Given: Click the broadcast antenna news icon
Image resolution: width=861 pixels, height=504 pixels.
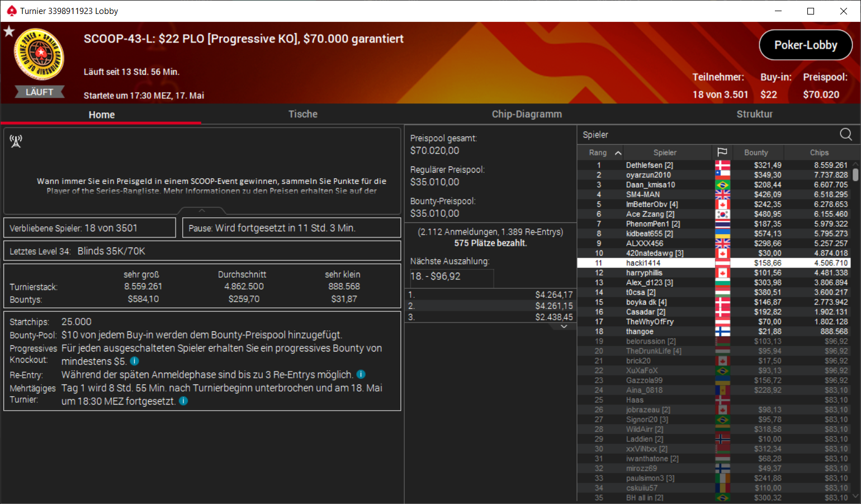Looking at the screenshot, I should coord(16,141).
